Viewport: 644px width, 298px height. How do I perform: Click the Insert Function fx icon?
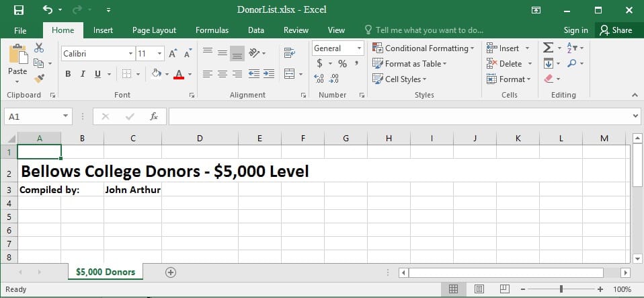(153, 116)
